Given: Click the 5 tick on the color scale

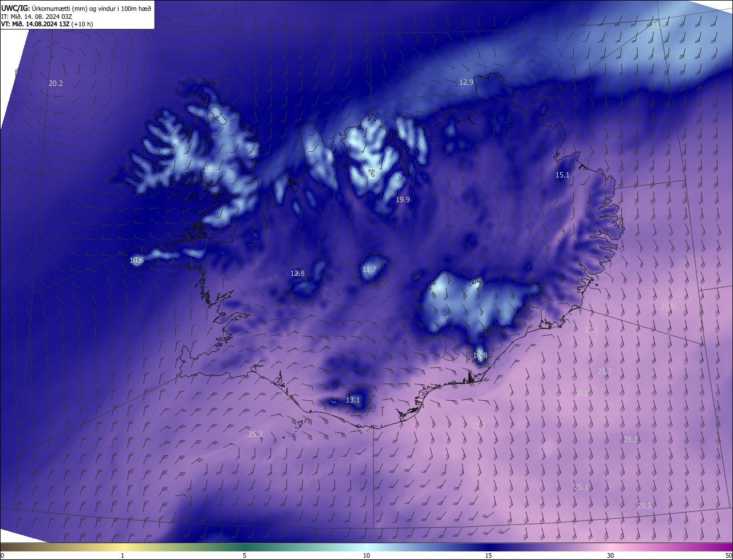Looking at the screenshot, I should (x=245, y=556).
